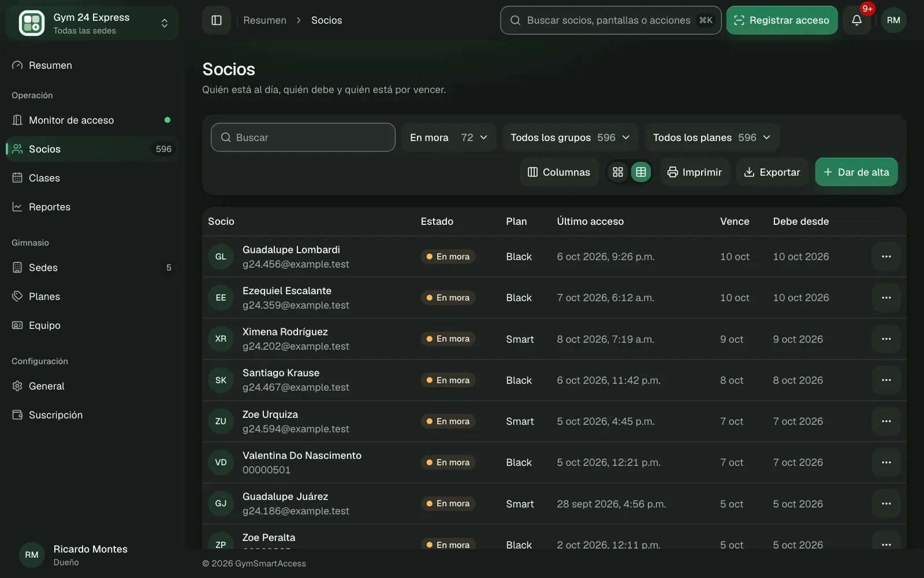
Task: Open Reportes in the sidebar
Action: tap(92, 207)
